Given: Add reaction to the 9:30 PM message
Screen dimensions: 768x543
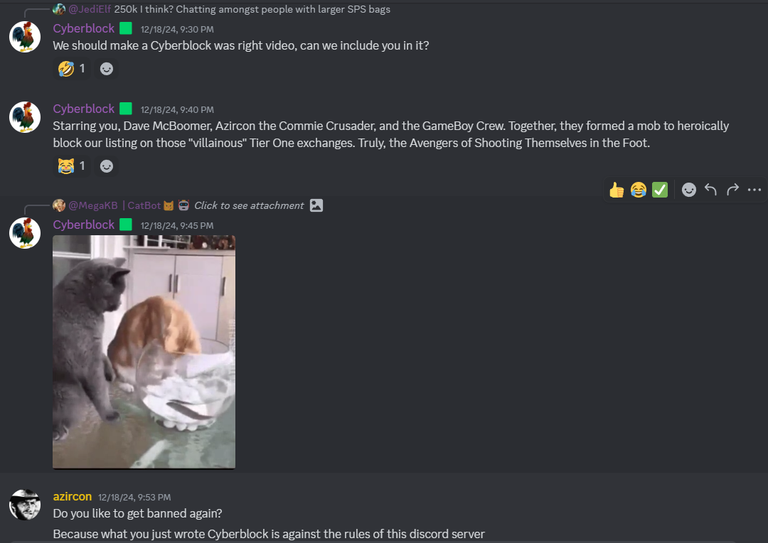Looking at the screenshot, I should click(x=106, y=69).
